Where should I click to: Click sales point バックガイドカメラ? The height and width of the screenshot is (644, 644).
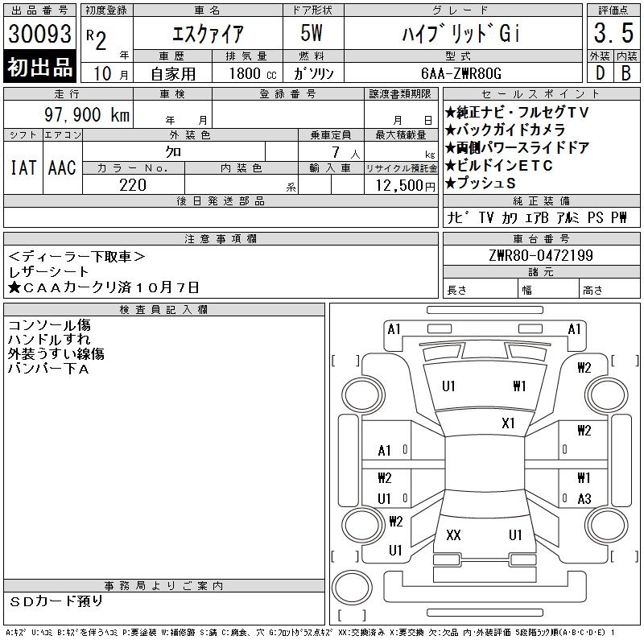click(x=506, y=130)
